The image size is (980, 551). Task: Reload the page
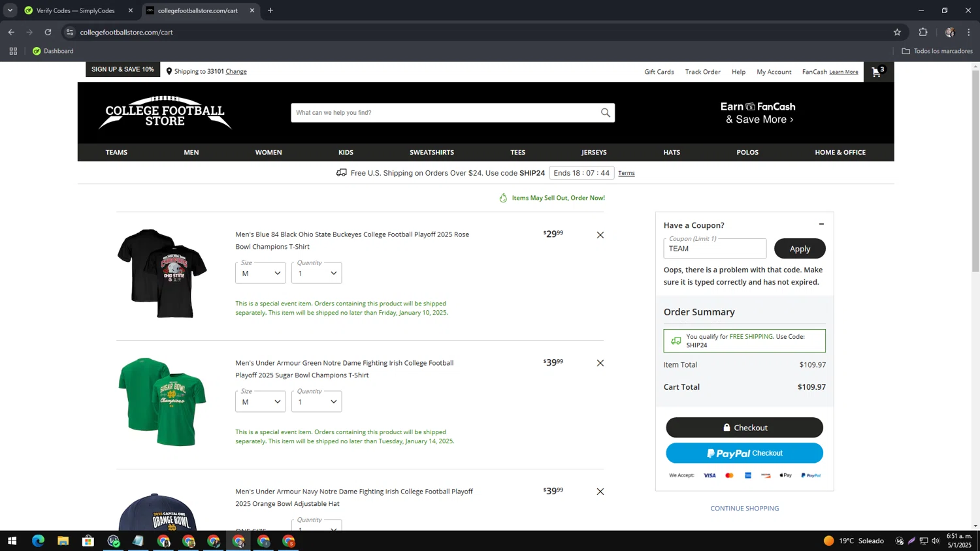[48, 32]
